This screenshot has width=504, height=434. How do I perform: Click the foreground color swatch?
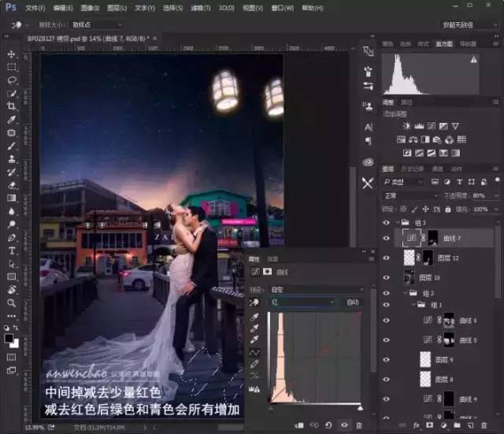coord(9,338)
